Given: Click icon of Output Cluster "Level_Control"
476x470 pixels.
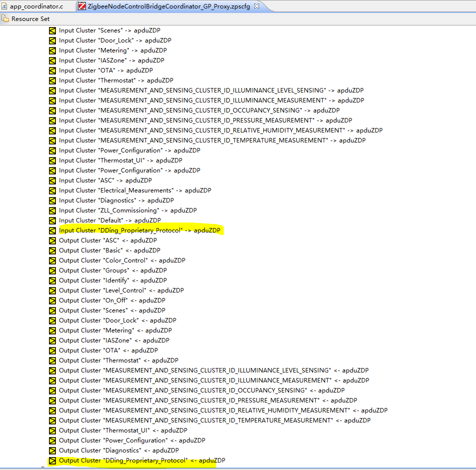Looking at the screenshot, I should (x=52, y=290).
